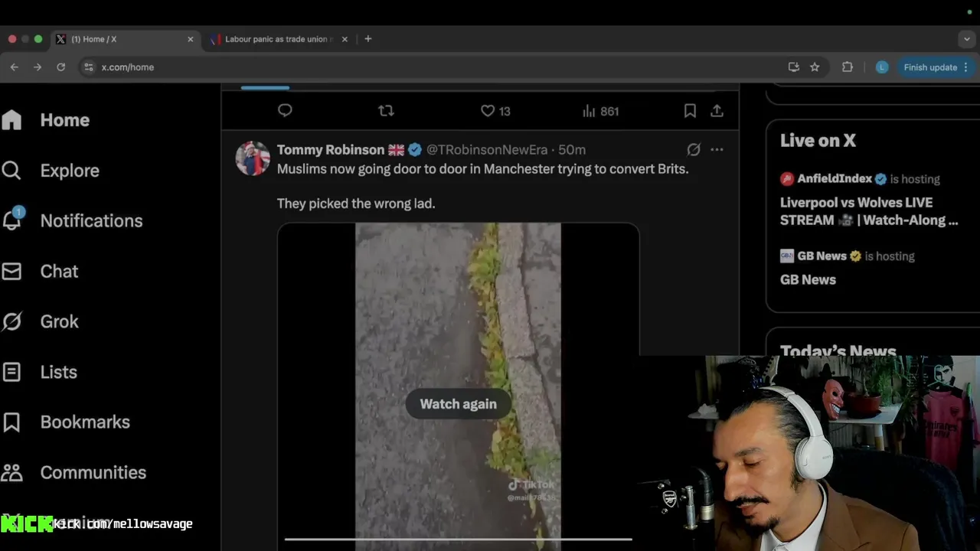Viewport: 980px width, 551px height.
Task: Click the TikTok video thumbnail
Action: 458,386
